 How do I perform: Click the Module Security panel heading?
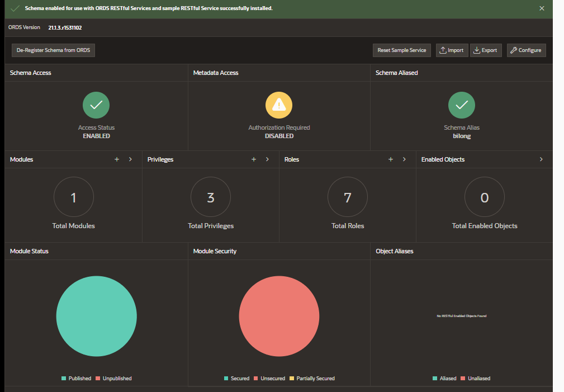(x=215, y=251)
